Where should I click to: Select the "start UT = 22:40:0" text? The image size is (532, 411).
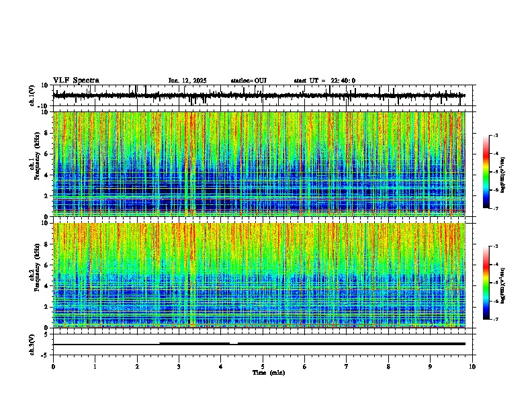[324, 81]
